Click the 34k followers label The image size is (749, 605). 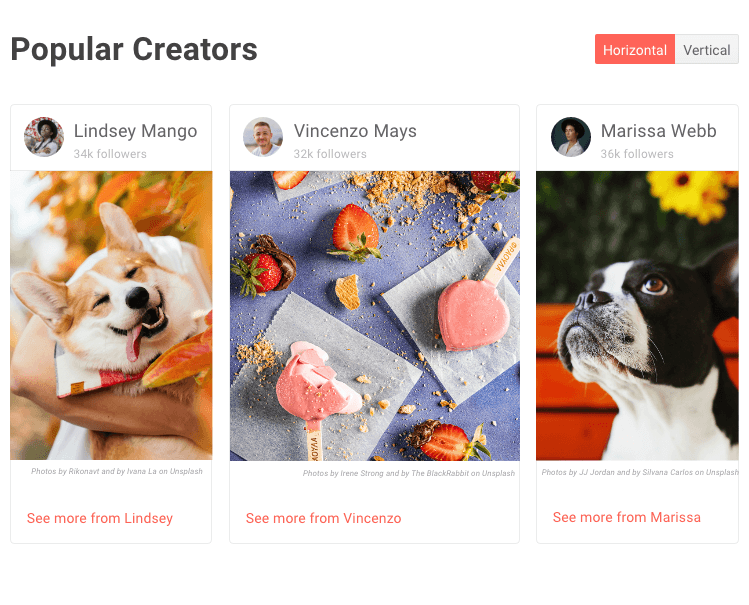110,154
